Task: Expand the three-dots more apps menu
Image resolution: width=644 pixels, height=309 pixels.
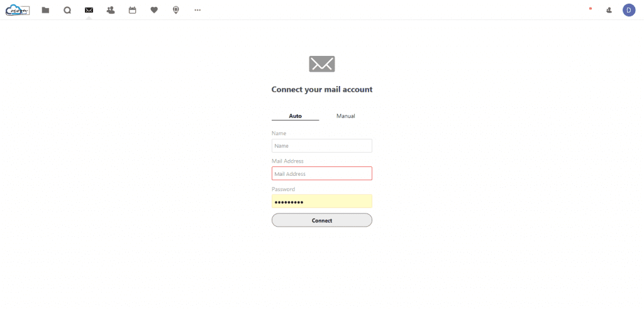Action: [x=197, y=10]
